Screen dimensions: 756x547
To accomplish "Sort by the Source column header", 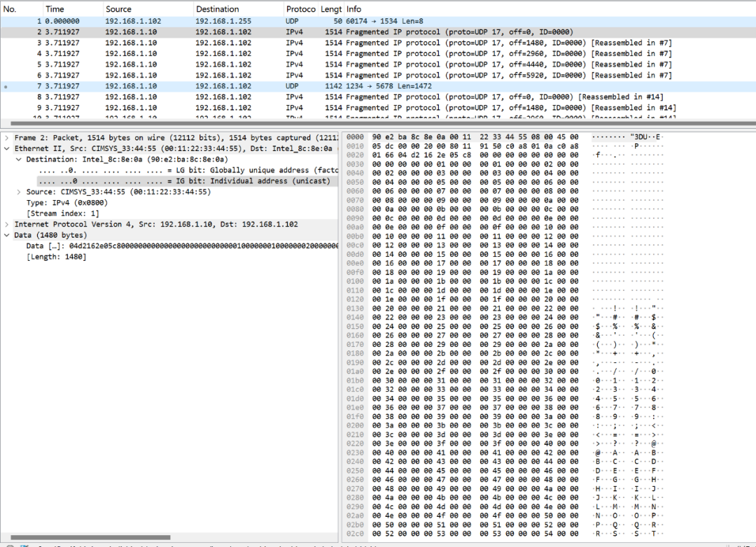I will pyautogui.click(x=148, y=8).
